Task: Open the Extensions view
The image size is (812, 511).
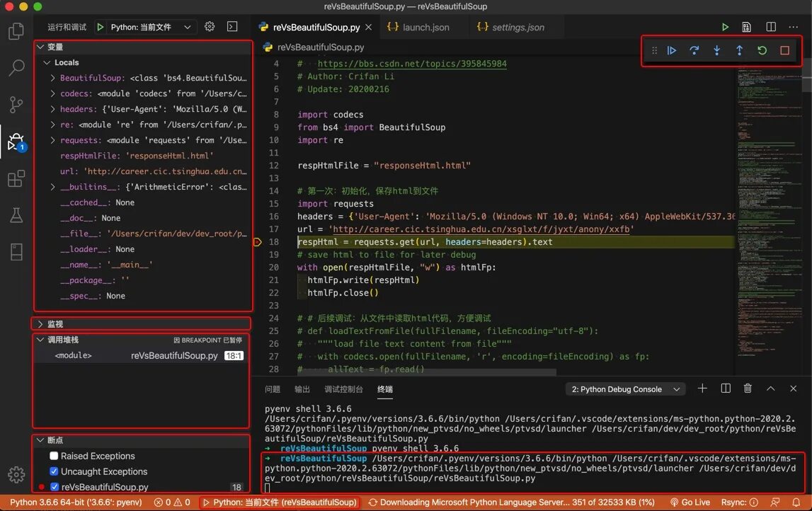Action: pyautogui.click(x=16, y=178)
